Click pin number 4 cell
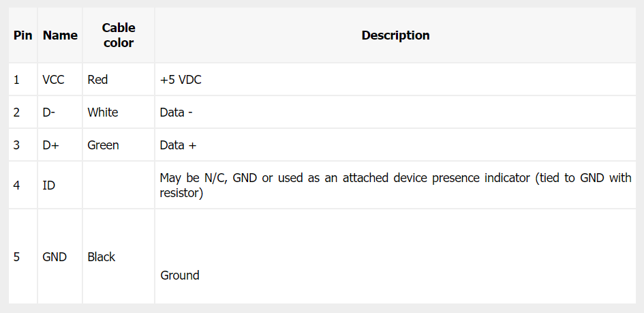644x313 pixels. pyautogui.click(x=16, y=185)
